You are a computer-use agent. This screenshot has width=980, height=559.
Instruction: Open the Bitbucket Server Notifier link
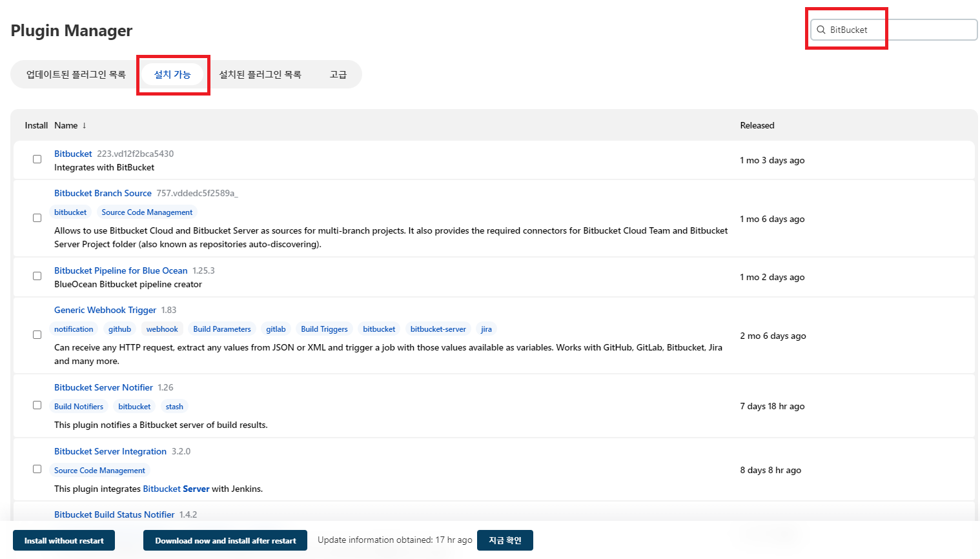103,387
